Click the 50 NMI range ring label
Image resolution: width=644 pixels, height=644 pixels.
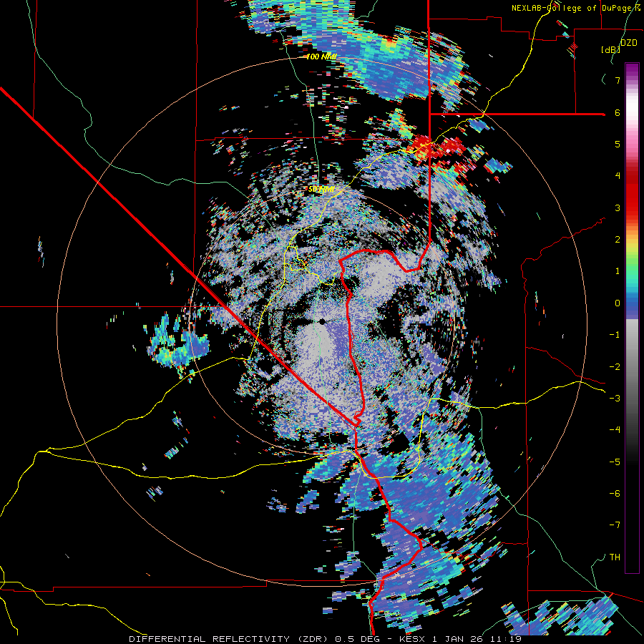pos(321,190)
